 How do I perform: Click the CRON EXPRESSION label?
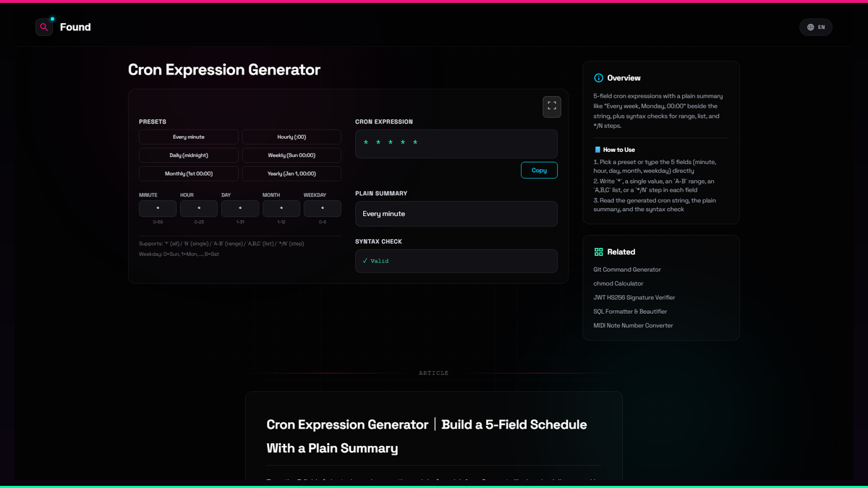384,122
